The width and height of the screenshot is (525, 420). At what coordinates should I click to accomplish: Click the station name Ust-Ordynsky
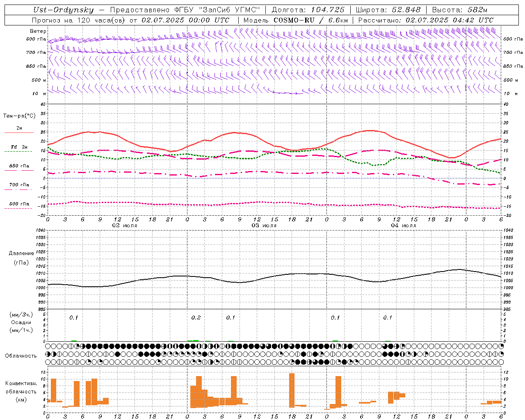[63, 10]
